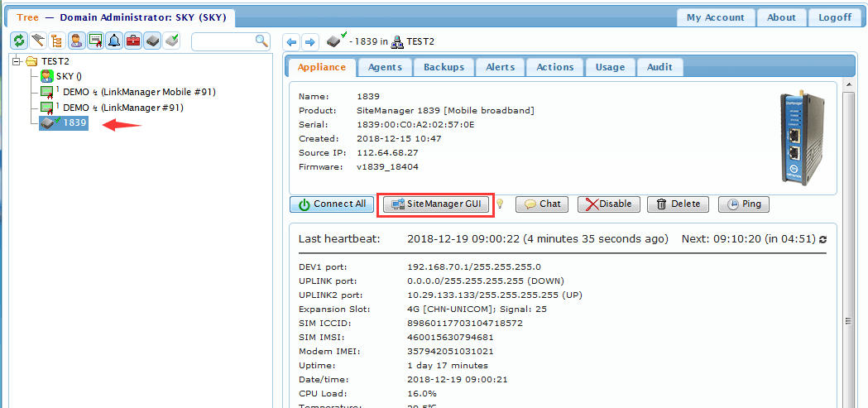Click the tree search input field

tap(223, 41)
